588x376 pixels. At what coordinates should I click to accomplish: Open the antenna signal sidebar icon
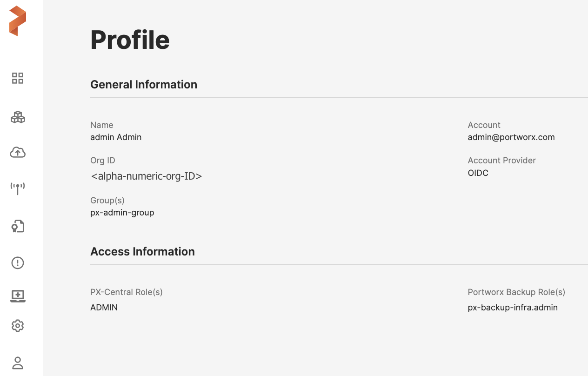18,188
